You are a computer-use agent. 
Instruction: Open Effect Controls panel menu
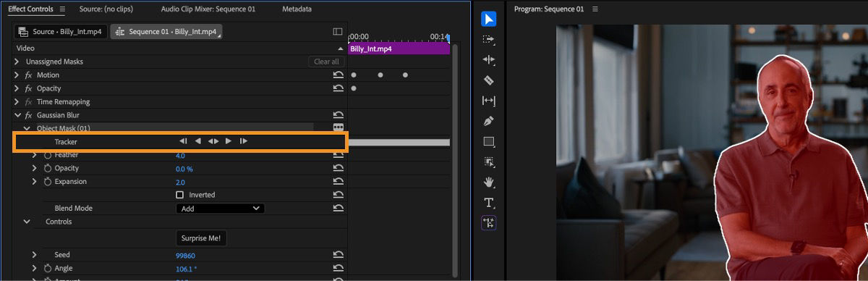(61, 9)
